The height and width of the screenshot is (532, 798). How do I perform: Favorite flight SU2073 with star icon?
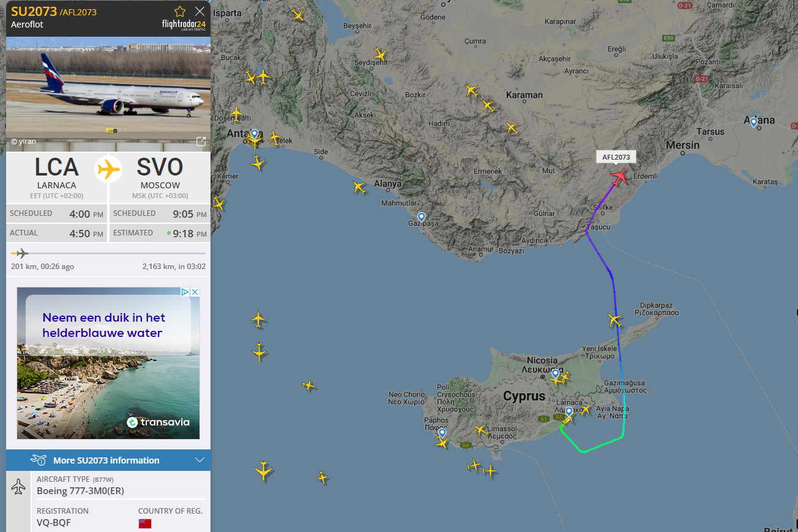[x=179, y=11]
